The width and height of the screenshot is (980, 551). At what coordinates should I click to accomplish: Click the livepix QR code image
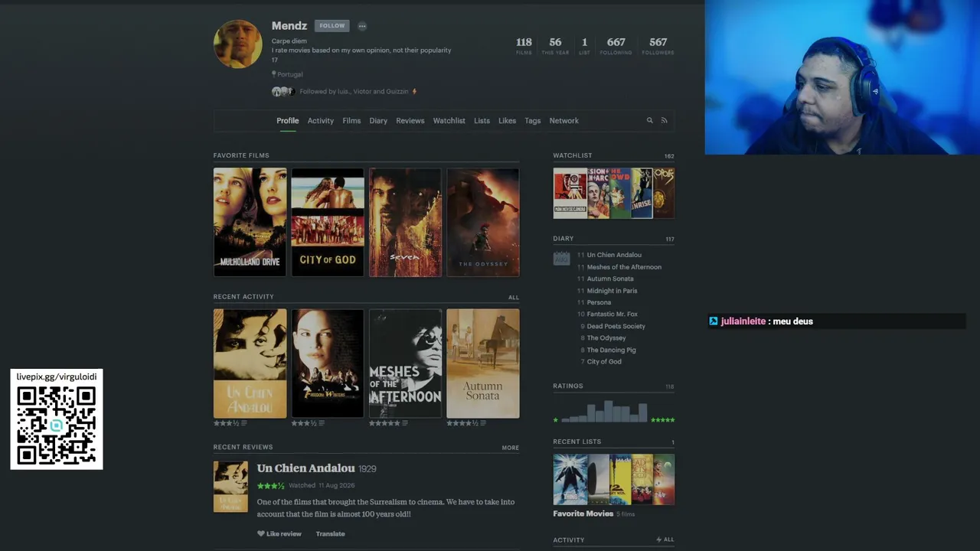click(x=57, y=425)
